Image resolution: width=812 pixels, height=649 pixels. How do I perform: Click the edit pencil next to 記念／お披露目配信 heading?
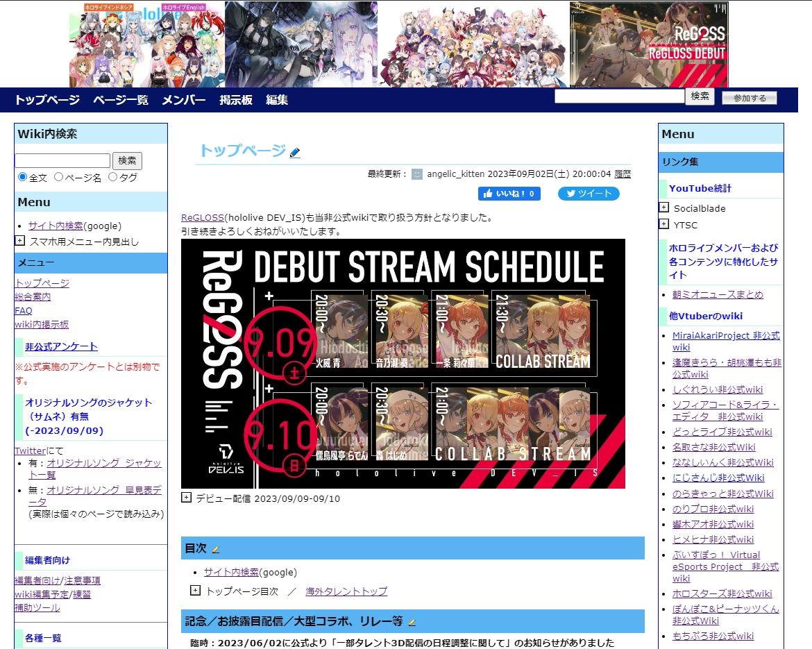[412, 622]
